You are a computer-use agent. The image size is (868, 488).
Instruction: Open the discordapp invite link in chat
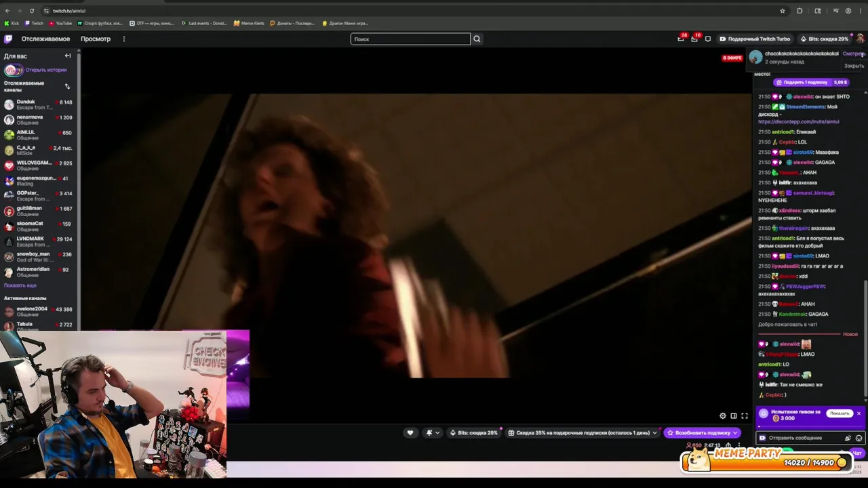pyautogui.click(x=798, y=122)
